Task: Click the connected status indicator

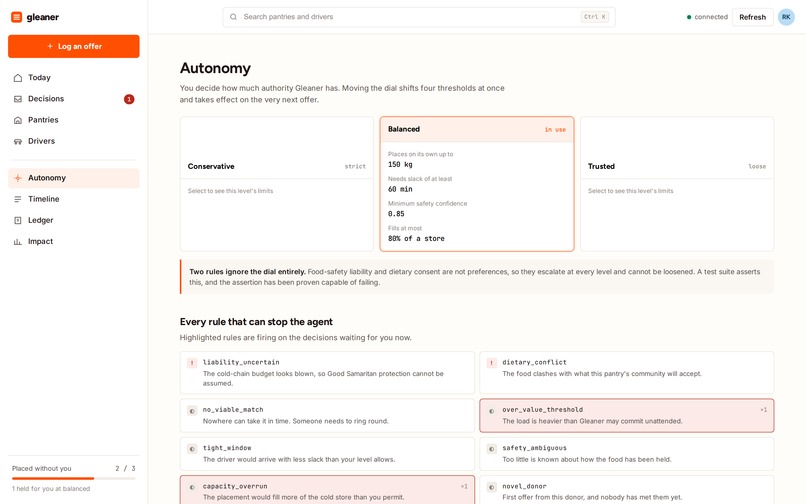Action: tap(707, 17)
